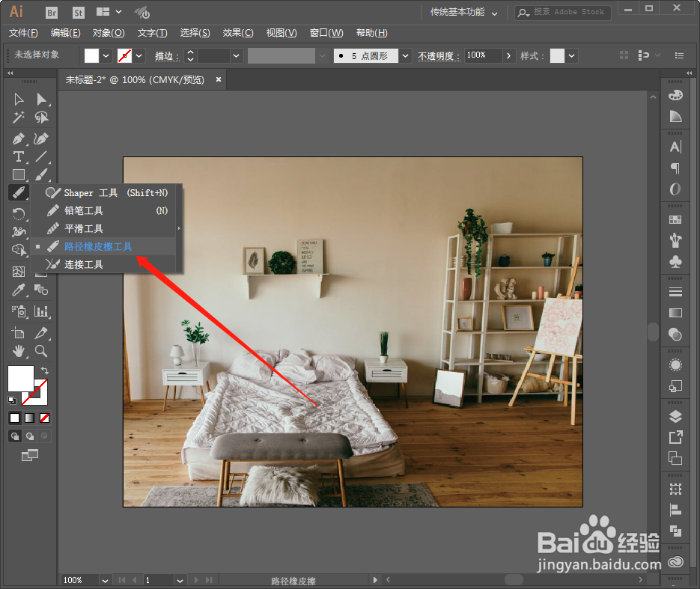The width and height of the screenshot is (700, 589).
Task: Click the control bar fill swatch
Action: [x=91, y=56]
